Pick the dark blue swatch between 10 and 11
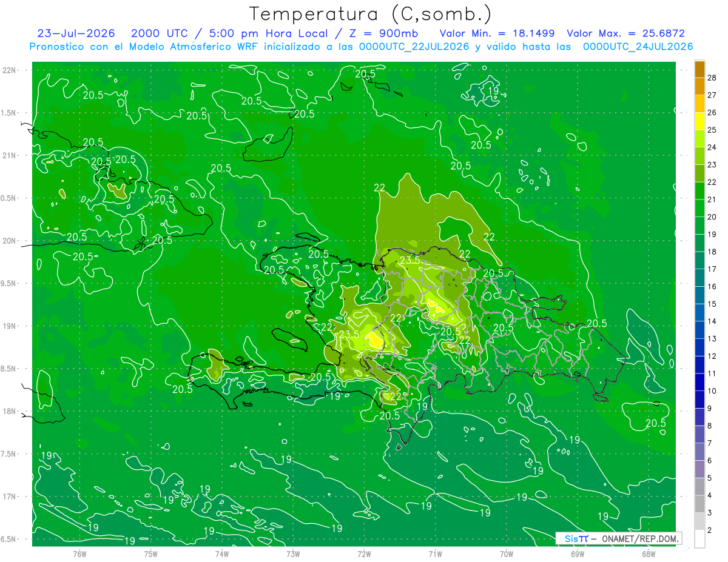 pyautogui.click(x=700, y=383)
